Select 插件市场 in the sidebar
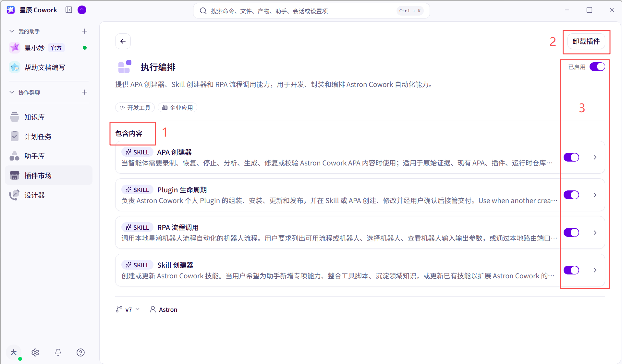 pos(49,176)
